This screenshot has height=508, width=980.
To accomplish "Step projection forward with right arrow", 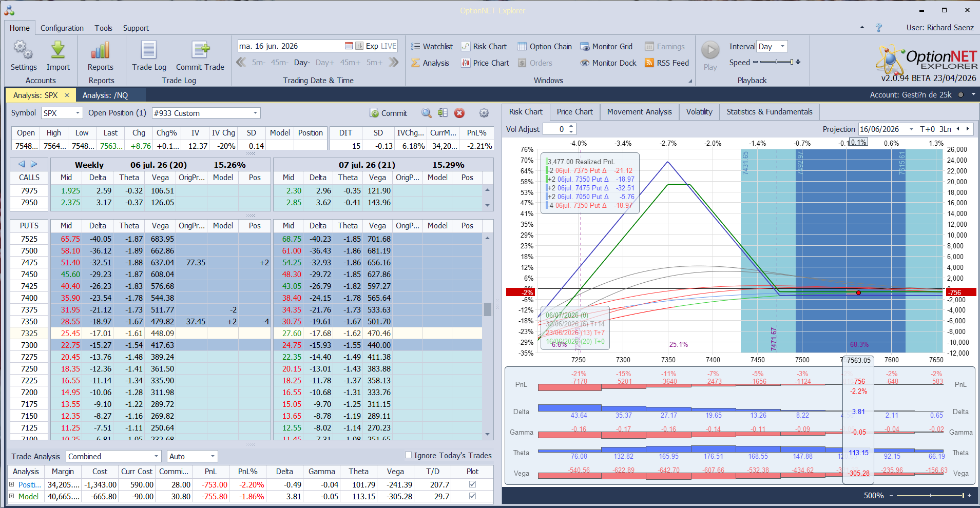I will pyautogui.click(x=968, y=129).
